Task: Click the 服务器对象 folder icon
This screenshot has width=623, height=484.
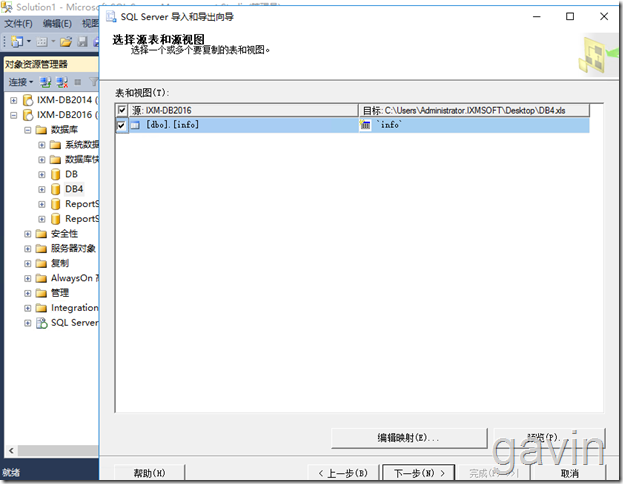Action: pyautogui.click(x=41, y=249)
